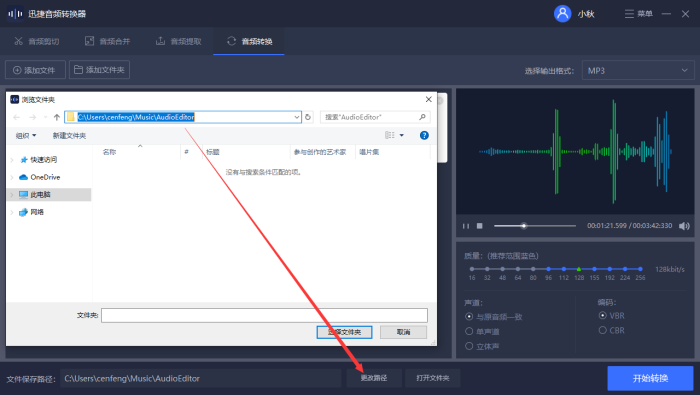Image resolution: width=700 pixels, height=395 pixels.
Task: Click the 开始转换 button
Action: point(650,378)
